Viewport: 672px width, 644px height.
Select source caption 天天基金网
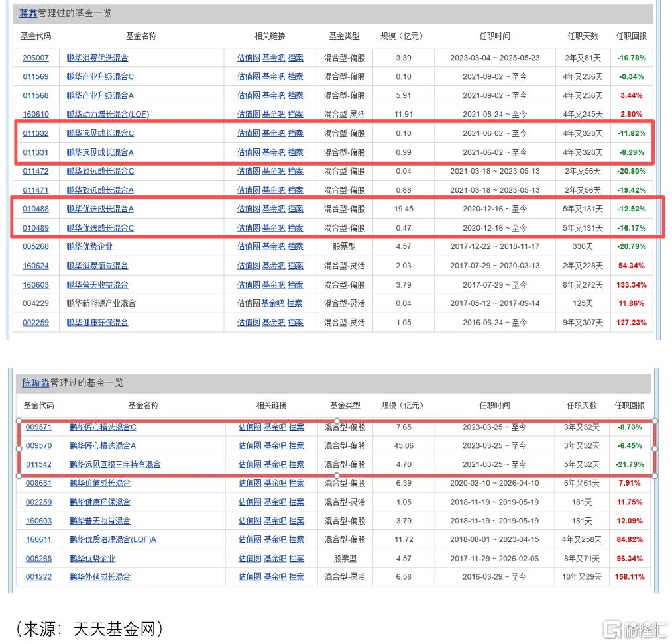(x=113, y=629)
